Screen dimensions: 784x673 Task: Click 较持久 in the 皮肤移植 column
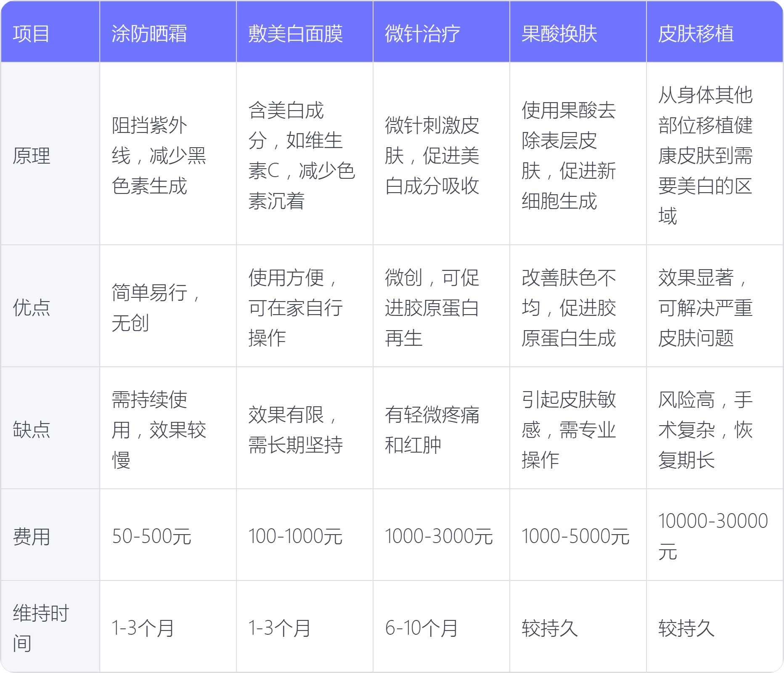(x=686, y=628)
